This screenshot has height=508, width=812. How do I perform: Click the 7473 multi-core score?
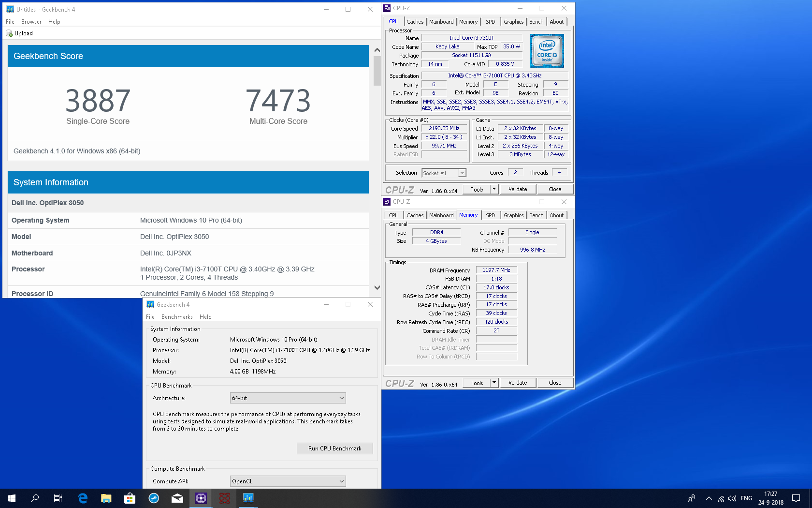[278, 101]
